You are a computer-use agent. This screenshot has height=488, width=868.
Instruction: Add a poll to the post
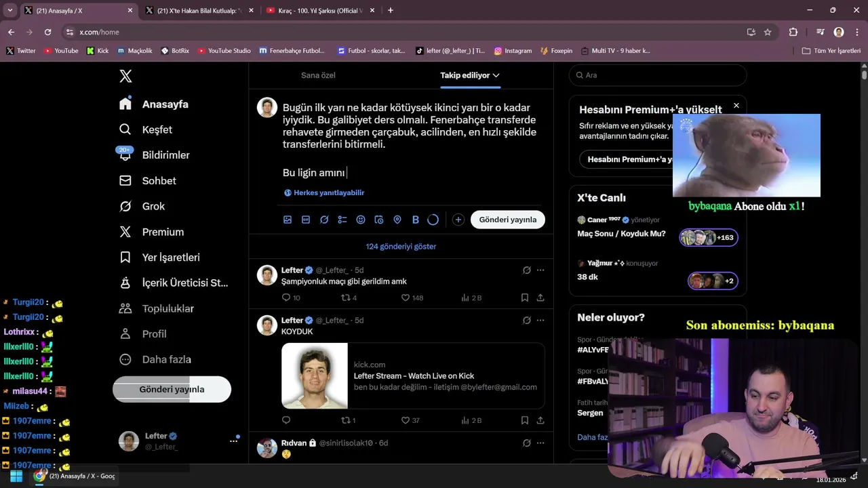click(342, 220)
